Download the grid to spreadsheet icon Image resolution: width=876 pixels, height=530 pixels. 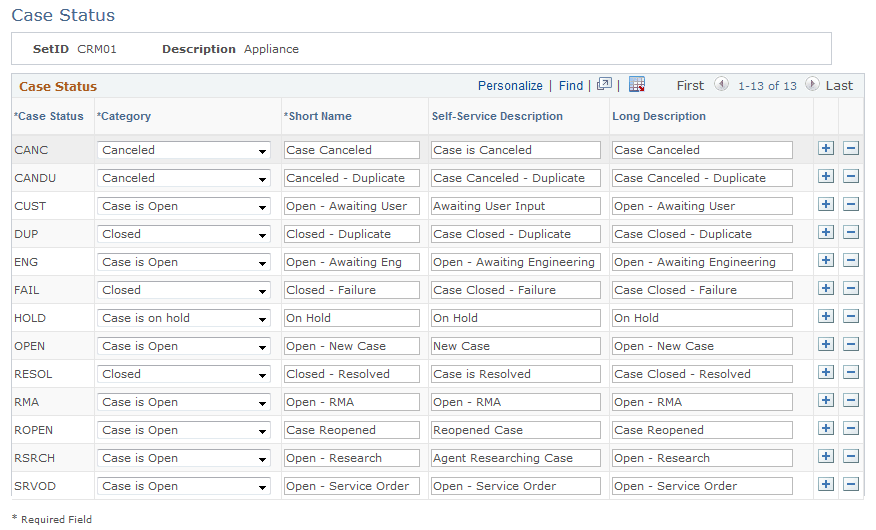tap(637, 84)
